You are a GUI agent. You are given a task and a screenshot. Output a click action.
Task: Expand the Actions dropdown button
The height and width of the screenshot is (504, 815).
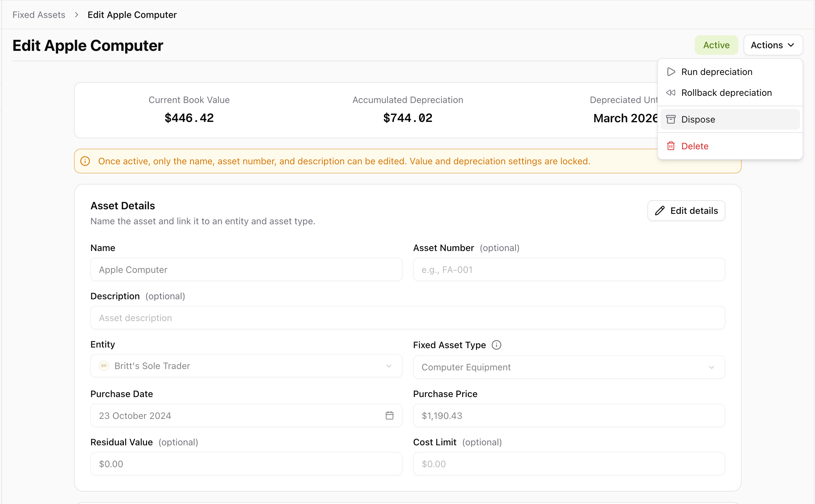(x=773, y=45)
